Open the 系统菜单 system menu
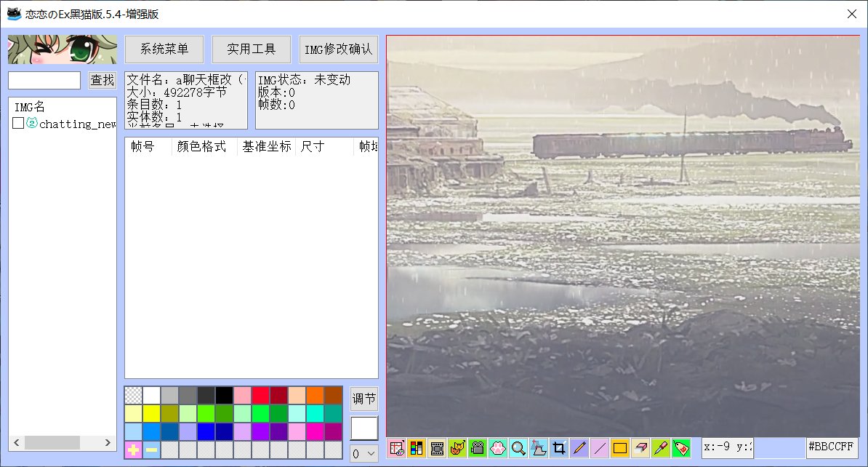 tap(164, 49)
